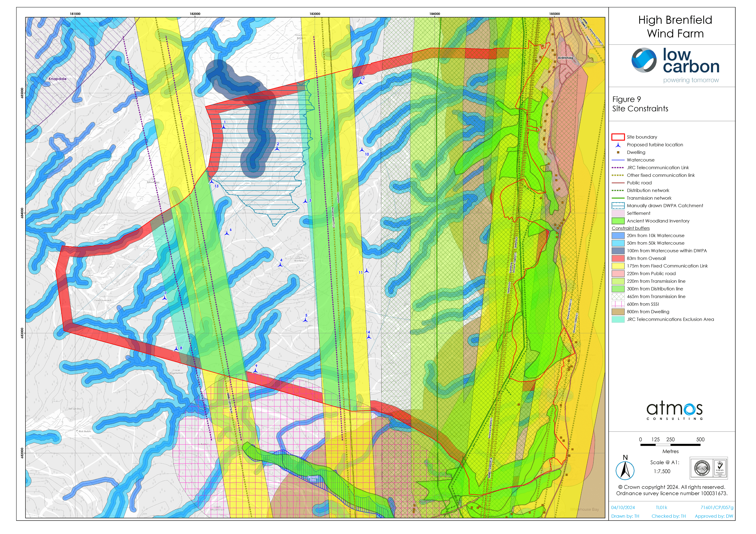Click the Site boundary legend box

[618, 137]
